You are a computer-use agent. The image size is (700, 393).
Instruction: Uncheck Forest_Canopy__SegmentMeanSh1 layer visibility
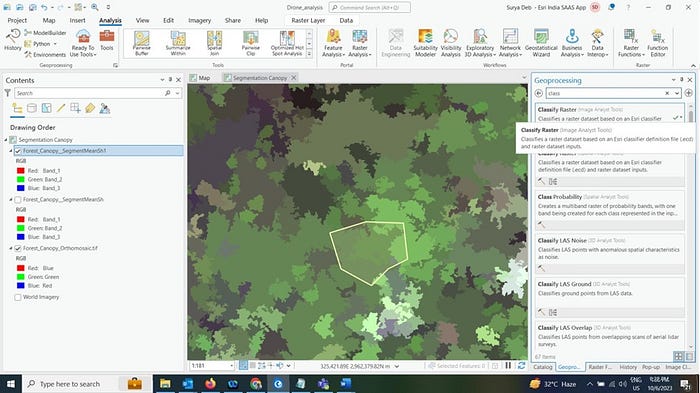[x=18, y=151]
